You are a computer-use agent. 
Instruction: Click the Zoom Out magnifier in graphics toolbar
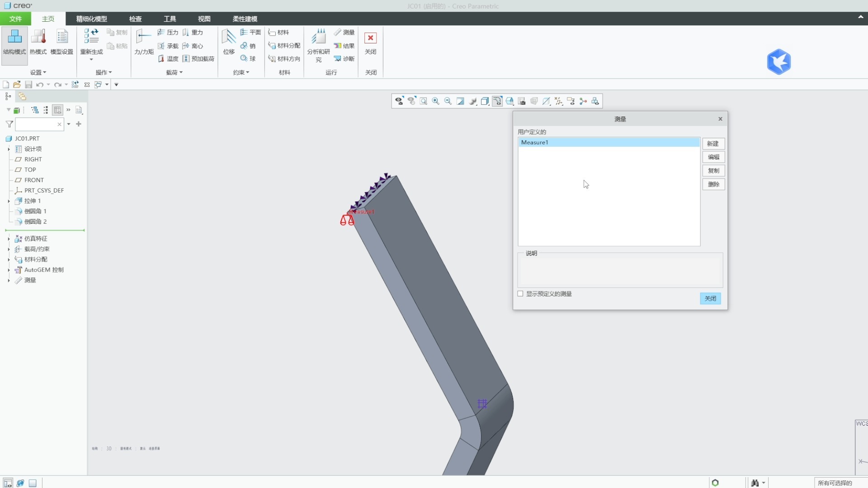(x=448, y=101)
